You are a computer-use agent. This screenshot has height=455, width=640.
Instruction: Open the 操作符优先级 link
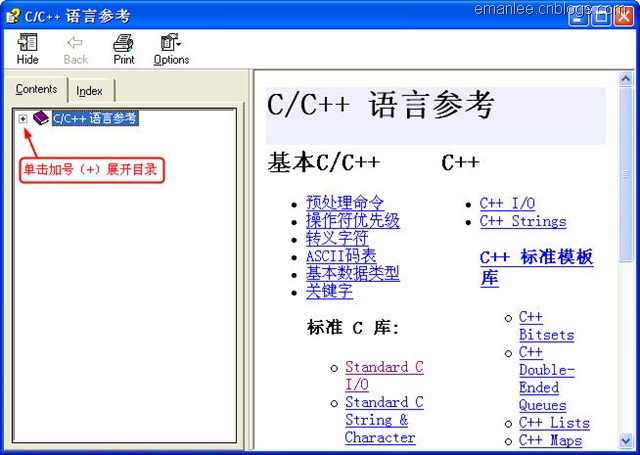(x=353, y=220)
